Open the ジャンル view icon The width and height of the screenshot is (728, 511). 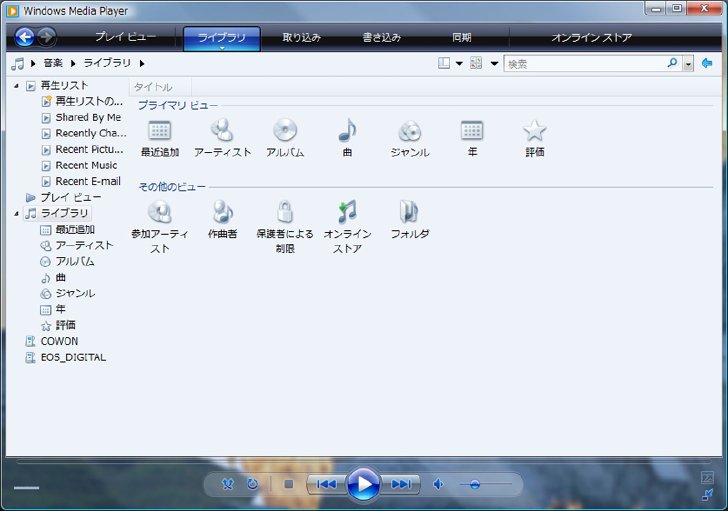(x=410, y=130)
